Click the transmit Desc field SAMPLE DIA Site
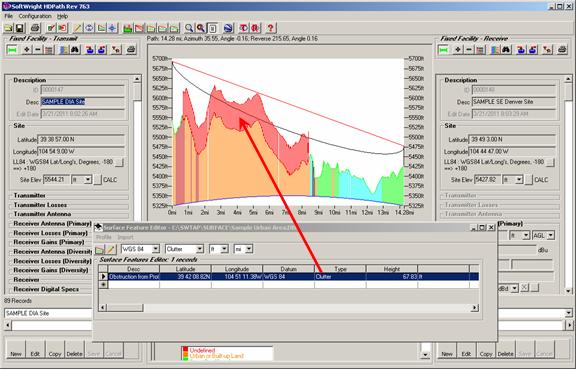The width and height of the screenshot is (576, 369). pos(83,102)
